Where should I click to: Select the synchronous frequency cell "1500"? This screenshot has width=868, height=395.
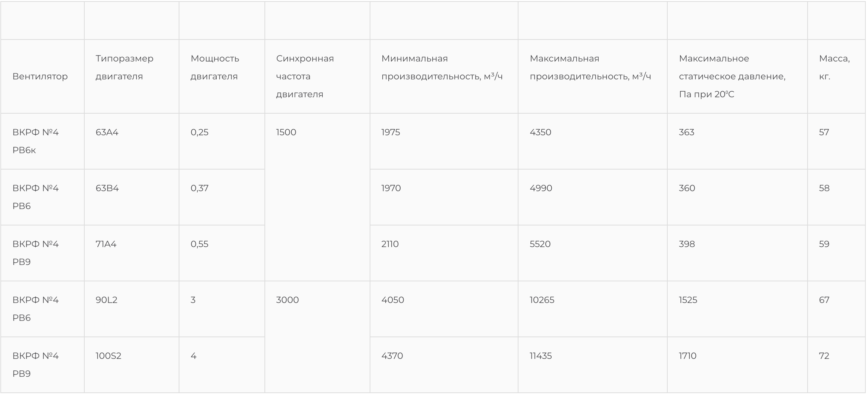pos(286,132)
